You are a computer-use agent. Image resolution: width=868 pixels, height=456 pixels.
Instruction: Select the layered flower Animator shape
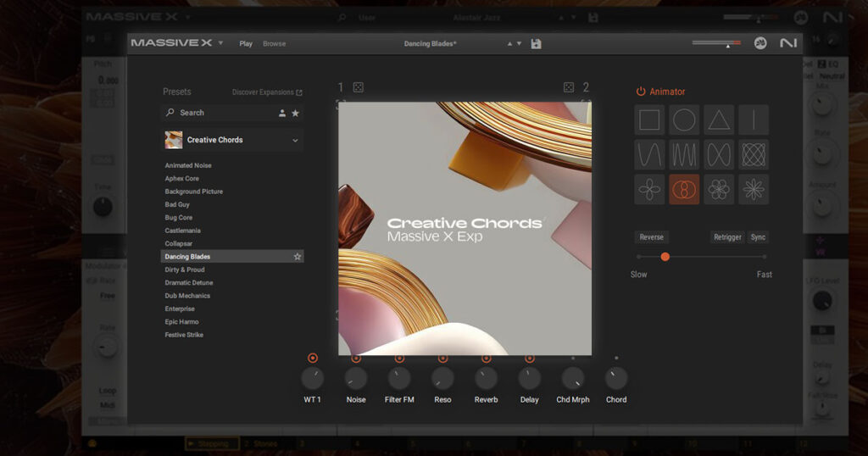click(x=719, y=189)
